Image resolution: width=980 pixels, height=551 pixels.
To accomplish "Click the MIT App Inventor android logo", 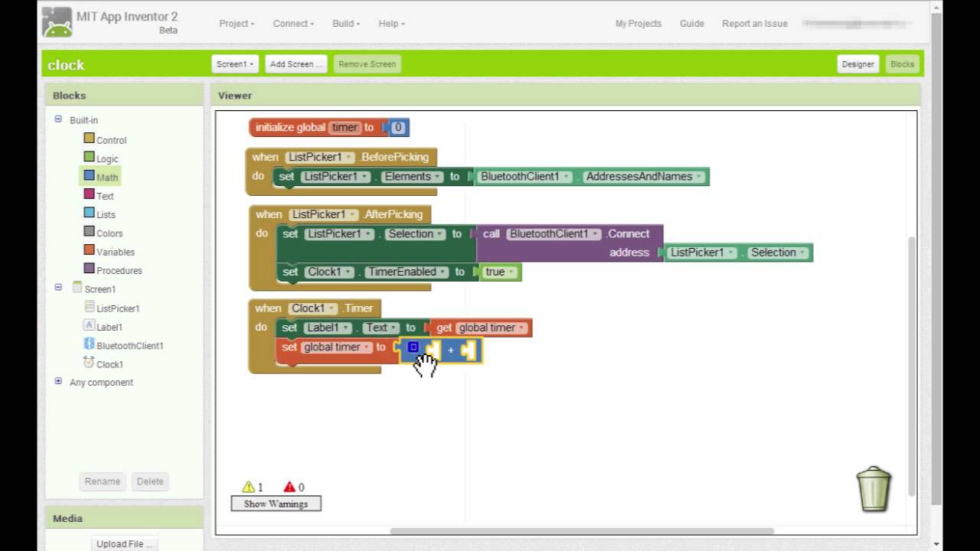I will point(57,22).
